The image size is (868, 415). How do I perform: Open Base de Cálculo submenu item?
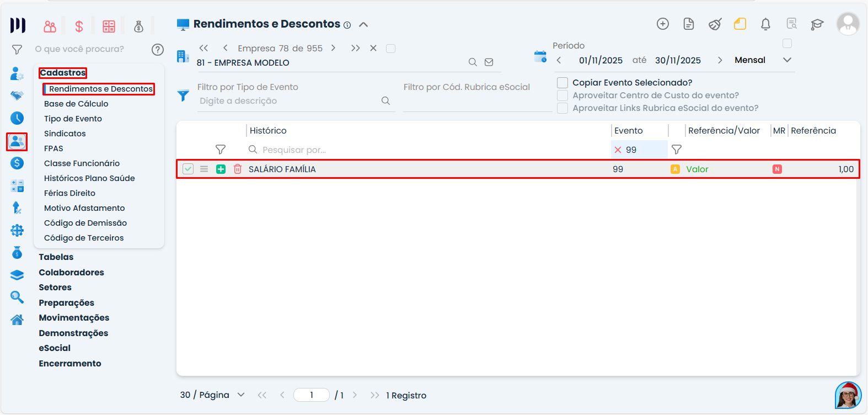pyautogui.click(x=76, y=104)
